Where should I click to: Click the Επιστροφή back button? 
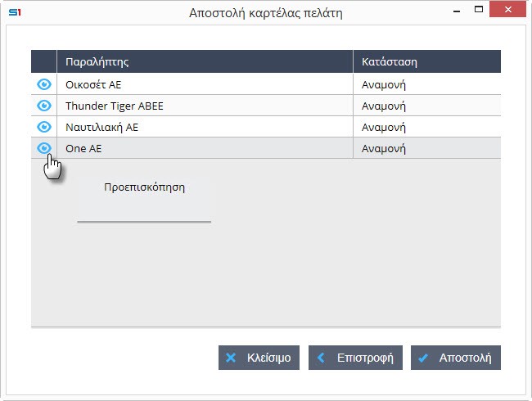[355, 358]
